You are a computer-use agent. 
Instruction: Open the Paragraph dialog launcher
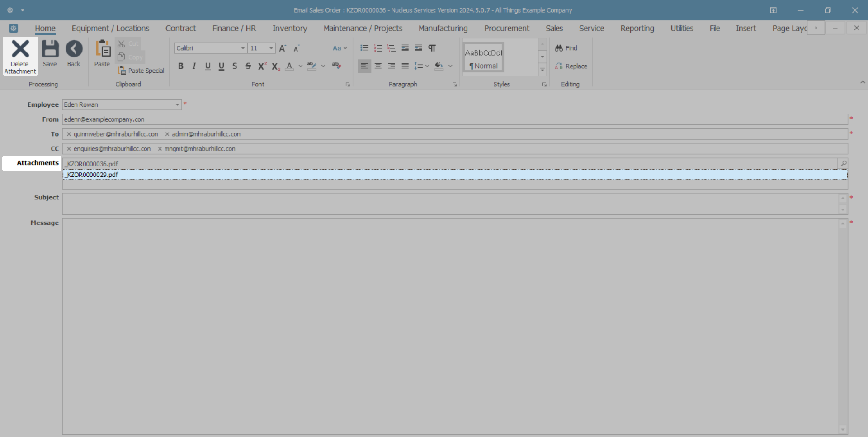[x=454, y=85]
